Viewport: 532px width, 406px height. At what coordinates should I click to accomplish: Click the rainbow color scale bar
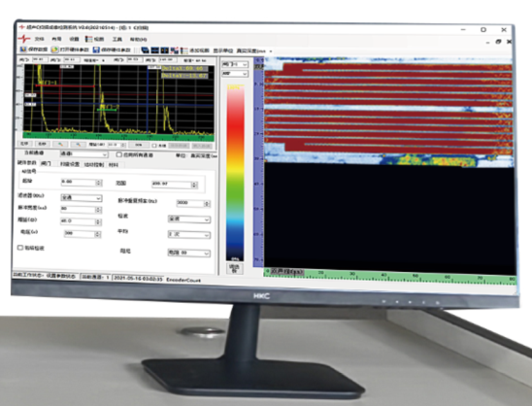point(236,173)
